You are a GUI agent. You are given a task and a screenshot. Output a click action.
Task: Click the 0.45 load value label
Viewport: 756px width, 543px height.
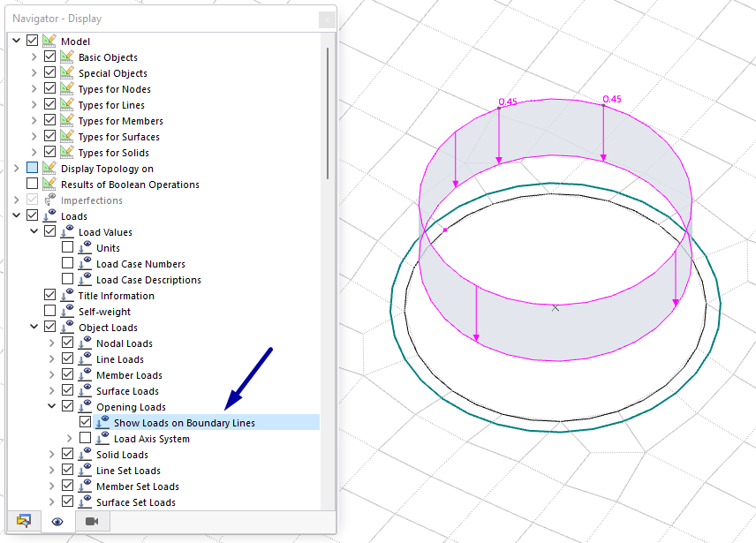pyautogui.click(x=509, y=102)
